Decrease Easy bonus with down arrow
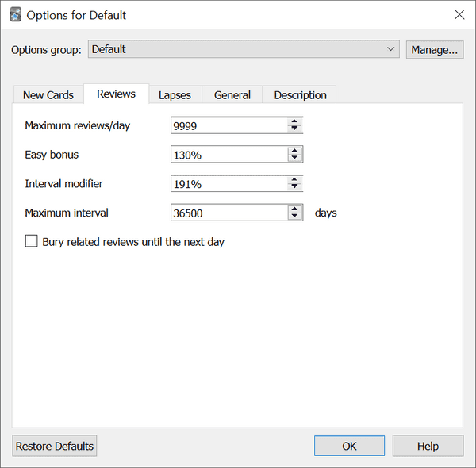476x468 pixels. (x=294, y=159)
